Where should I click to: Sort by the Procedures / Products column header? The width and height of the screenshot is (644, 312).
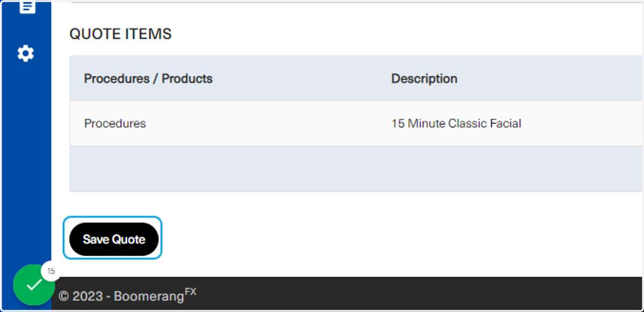tap(148, 78)
